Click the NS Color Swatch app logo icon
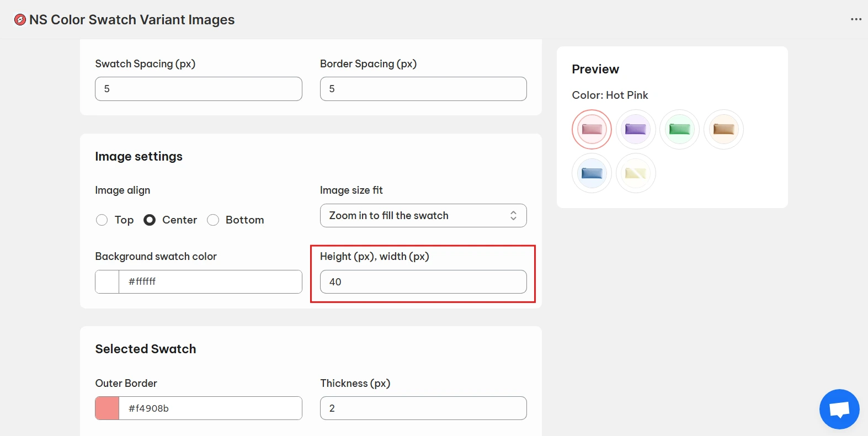Screen dimensions: 868x436 pyautogui.click(x=20, y=20)
